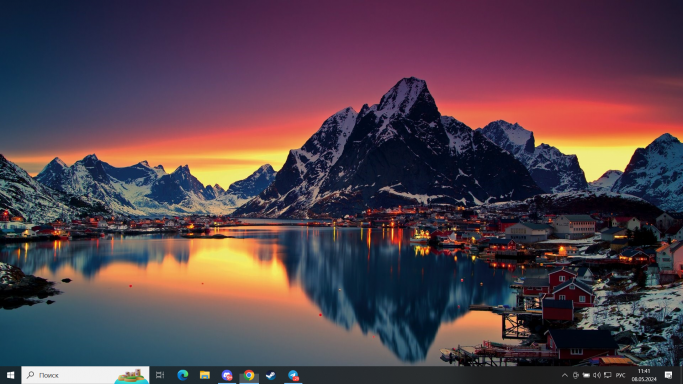This screenshot has height=384, width=683.
Task: Open the purple chat app with notification badge
Action: click(x=227, y=375)
